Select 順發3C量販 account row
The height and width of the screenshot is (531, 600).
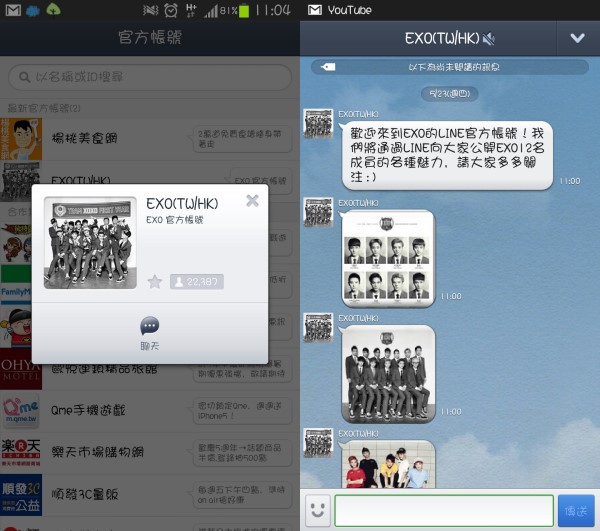coord(150,495)
